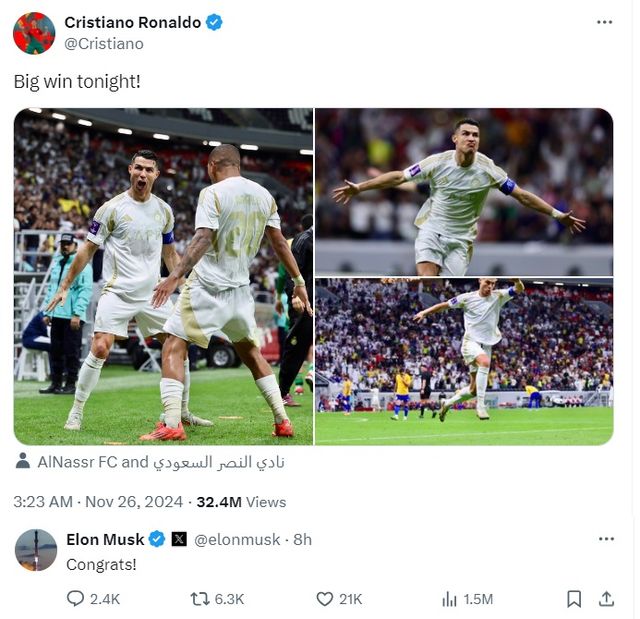This screenshot has height=619, width=640.
Task: Click the reply comment bubble icon
Action: coord(76,599)
